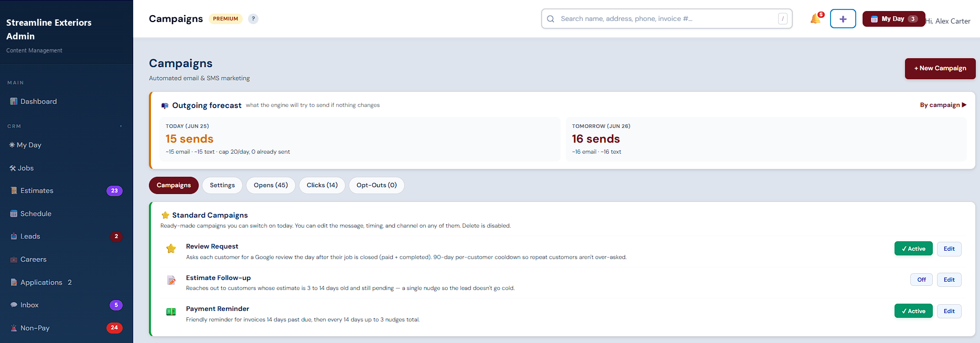Click the blue plus quick-add button
The image size is (980, 343).
point(843,19)
